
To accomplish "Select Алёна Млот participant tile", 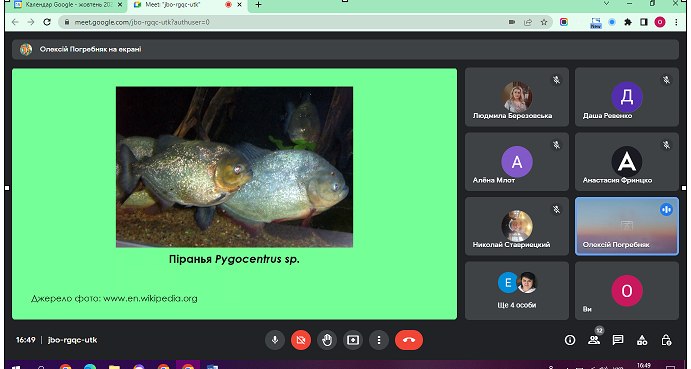I will click(x=516, y=161).
